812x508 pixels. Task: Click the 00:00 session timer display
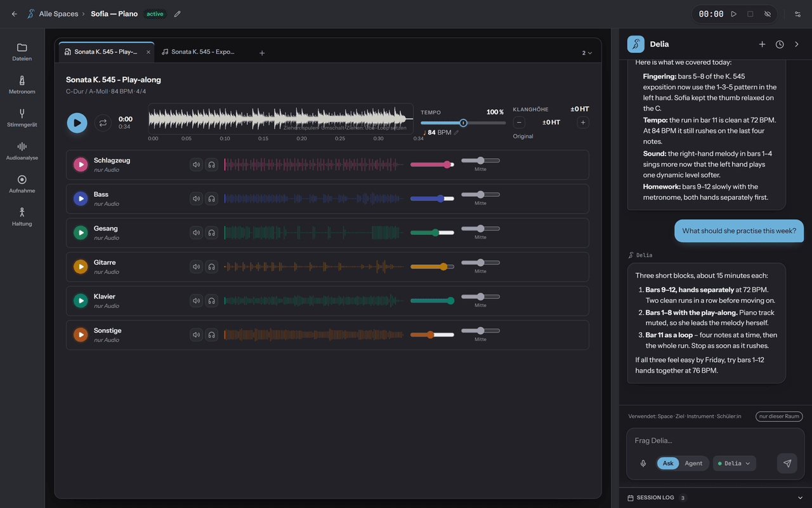coord(711,14)
